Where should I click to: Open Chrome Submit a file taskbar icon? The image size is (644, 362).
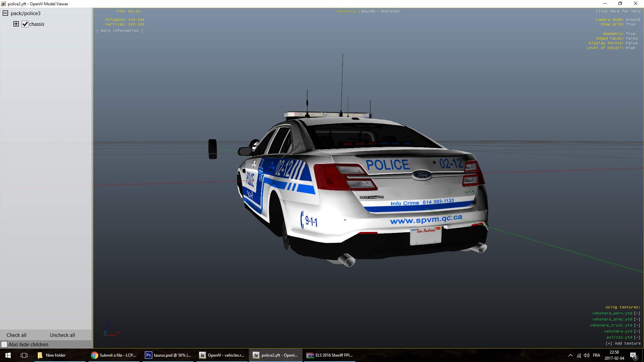pyautogui.click(x=113, y=355)
